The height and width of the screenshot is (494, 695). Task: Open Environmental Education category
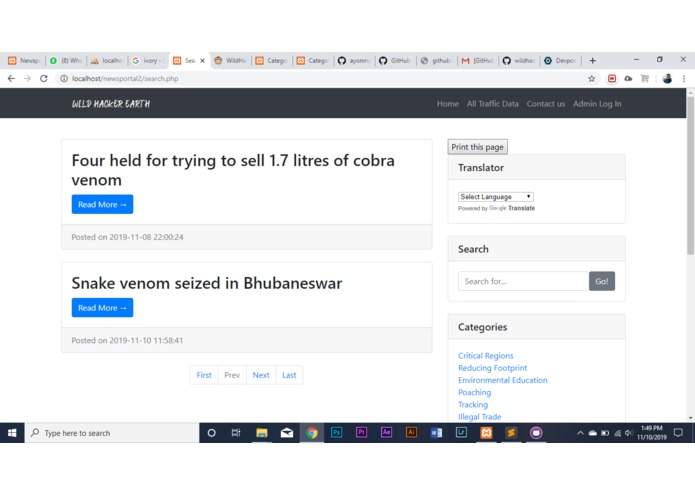[x=503, y=380]
